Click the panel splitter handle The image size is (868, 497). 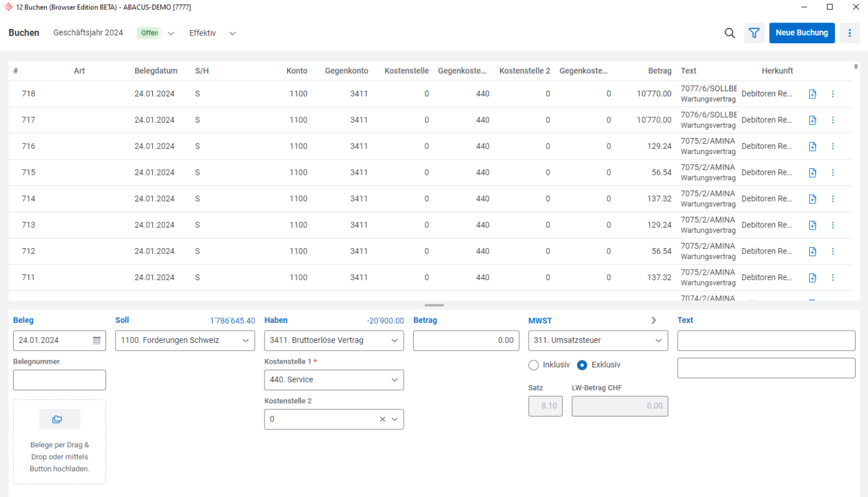click(x=434, y=305)
